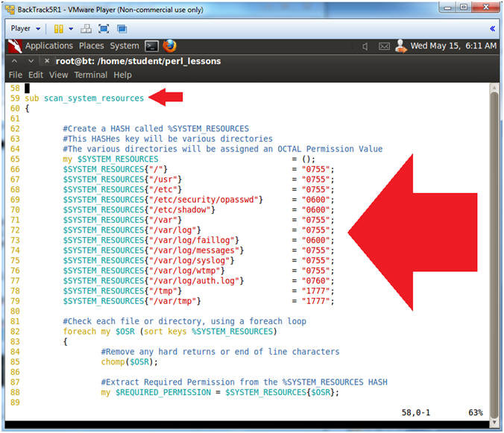Open the Player menu in VMware
The width and height of the screenshot is (504, 433).
25,28
